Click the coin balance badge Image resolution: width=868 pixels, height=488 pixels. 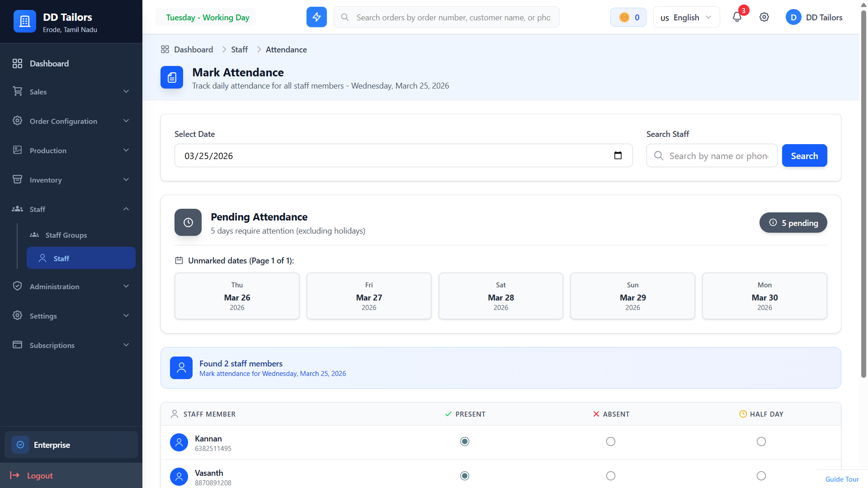pos(628,17)
